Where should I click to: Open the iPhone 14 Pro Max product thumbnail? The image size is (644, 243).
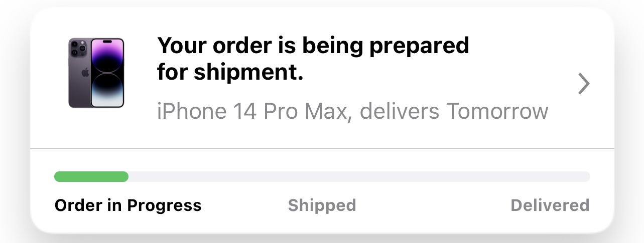click(96, 73)
